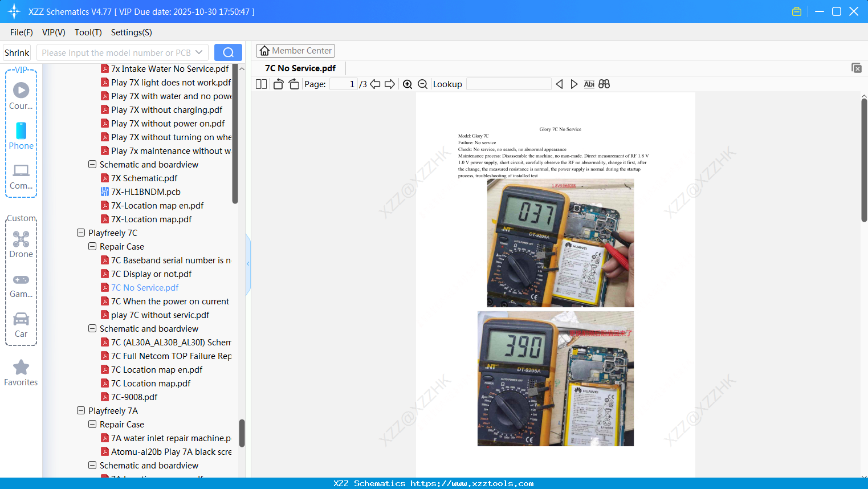
Task: Click the yellow VIP gift icon in title bar
Action: [797, 11]
